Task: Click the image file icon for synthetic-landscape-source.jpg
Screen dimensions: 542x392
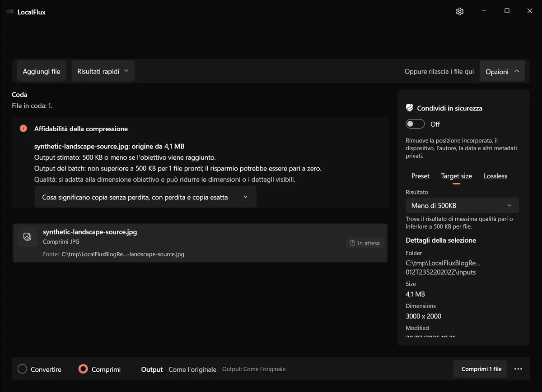Action: (27, 236)
